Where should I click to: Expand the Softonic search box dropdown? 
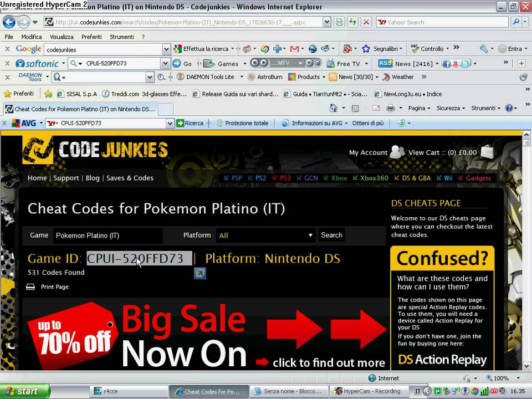[165, 63]
